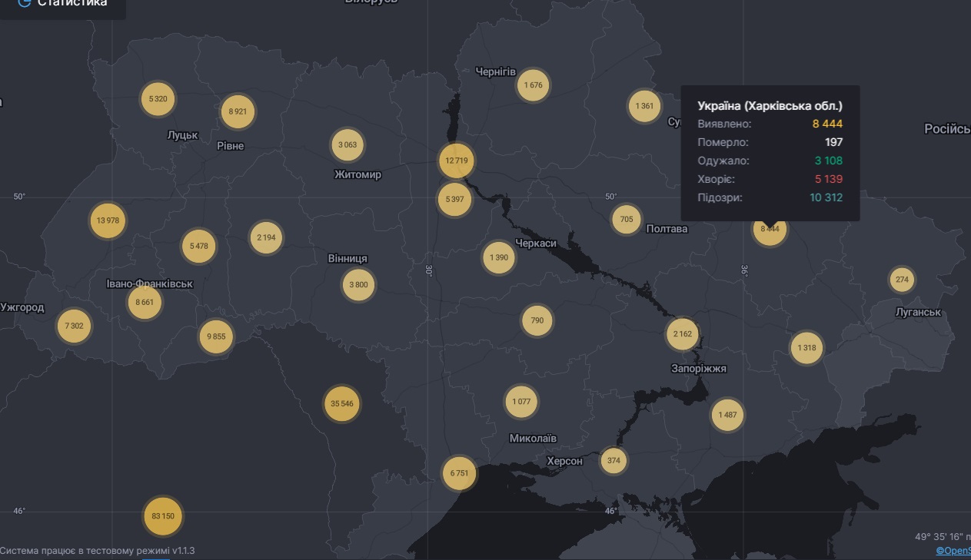Click the 3 800 marker below Вінниця
The width and height of the screenshot is (971, 560).
point(358,285)
